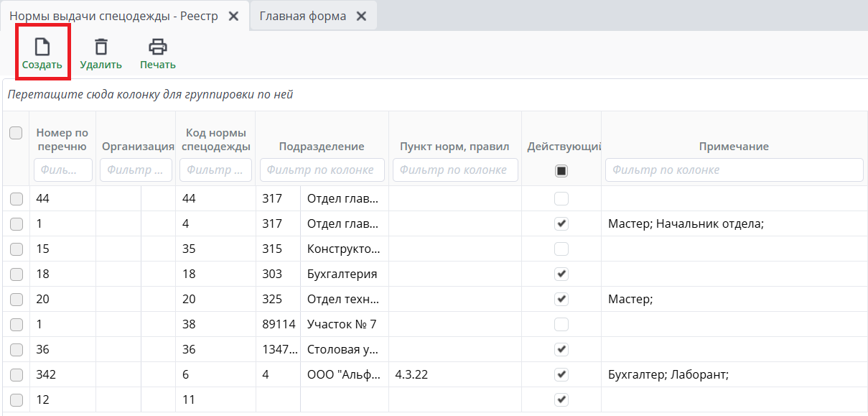Viewport: 868px width, 416px height.
Task: Tick the row checkbox for number 342
Action: pyautogui.click(x=16, y=374)
